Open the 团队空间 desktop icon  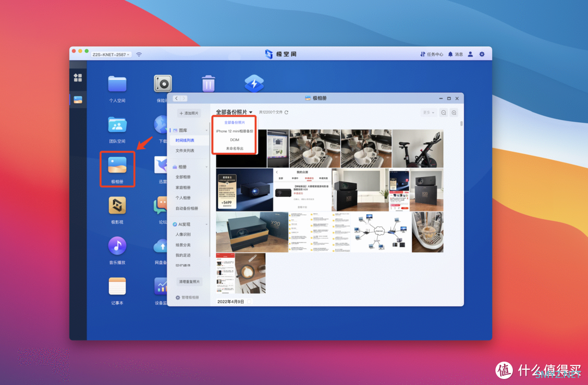point(117,125)
